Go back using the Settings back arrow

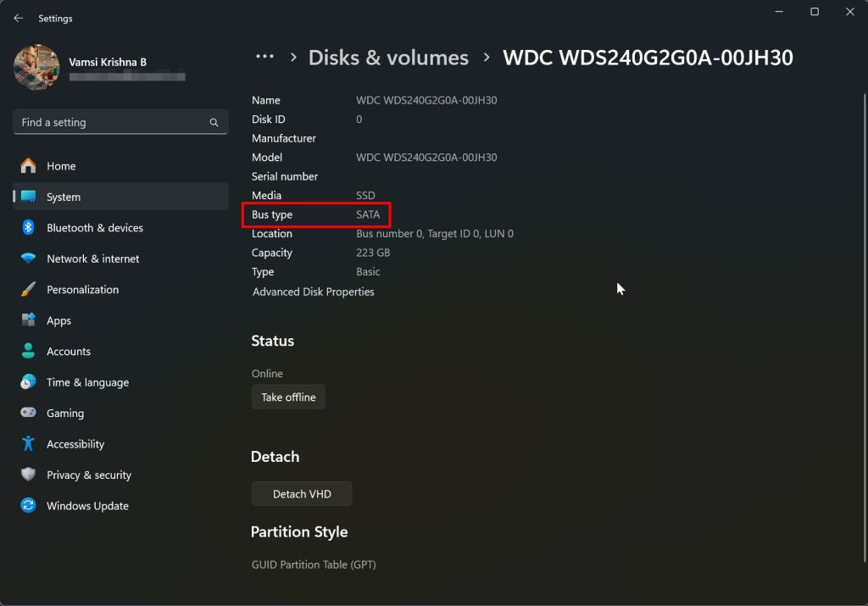pos(19,19)
